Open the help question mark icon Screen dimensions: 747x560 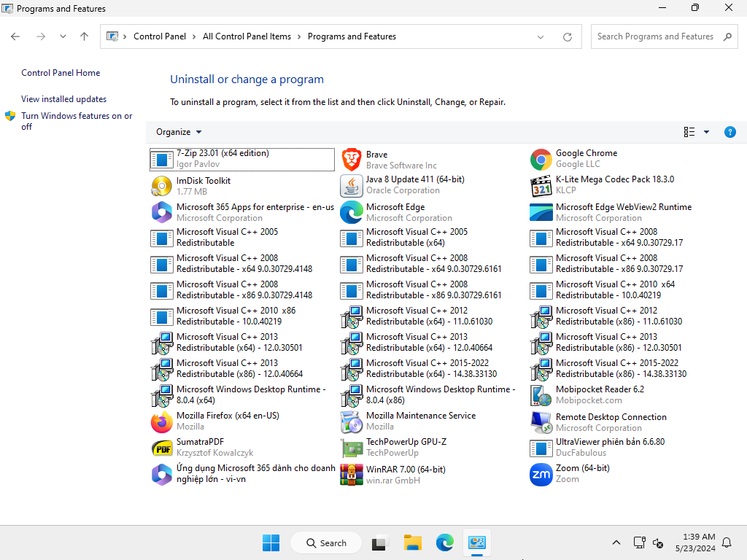coord(729,132)
